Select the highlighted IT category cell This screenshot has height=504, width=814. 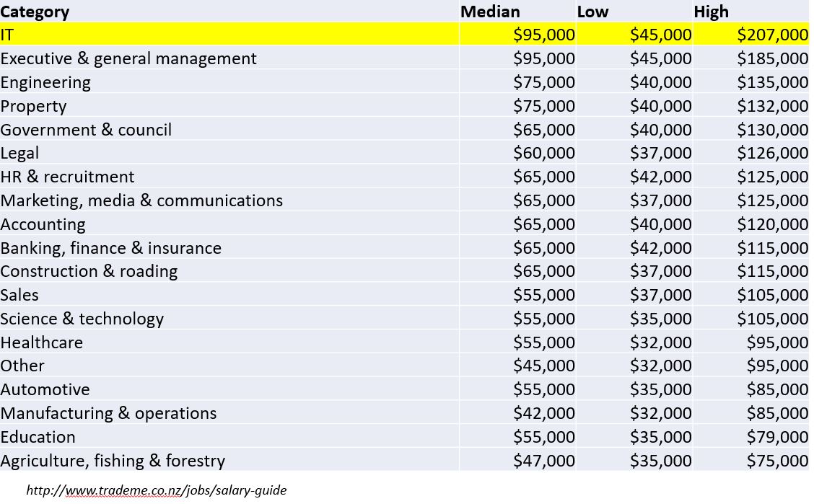click(7, 35)
